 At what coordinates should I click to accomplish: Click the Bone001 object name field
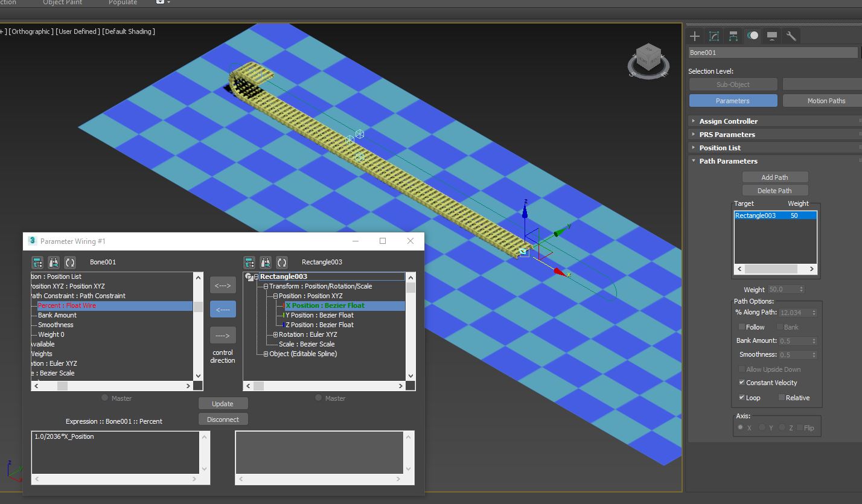(773, 53)
